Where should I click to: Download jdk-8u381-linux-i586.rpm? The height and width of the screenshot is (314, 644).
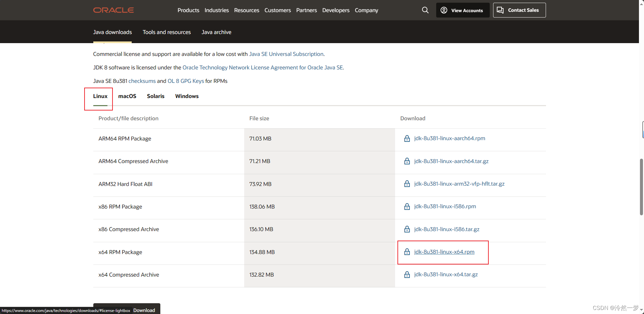[445, 206]
